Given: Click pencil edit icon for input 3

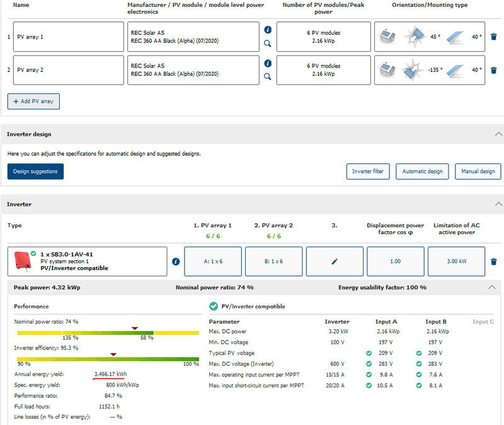Looking at the screenshot, I should tap(335, 261).
